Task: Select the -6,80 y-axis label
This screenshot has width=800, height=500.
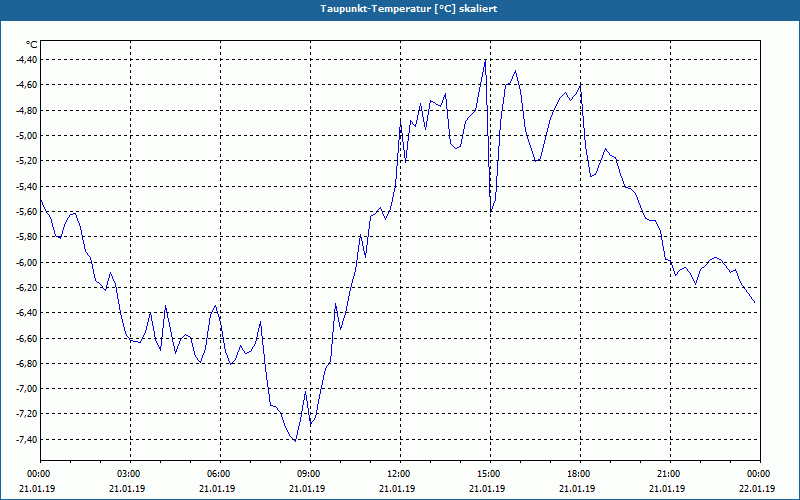Action: 26,363
